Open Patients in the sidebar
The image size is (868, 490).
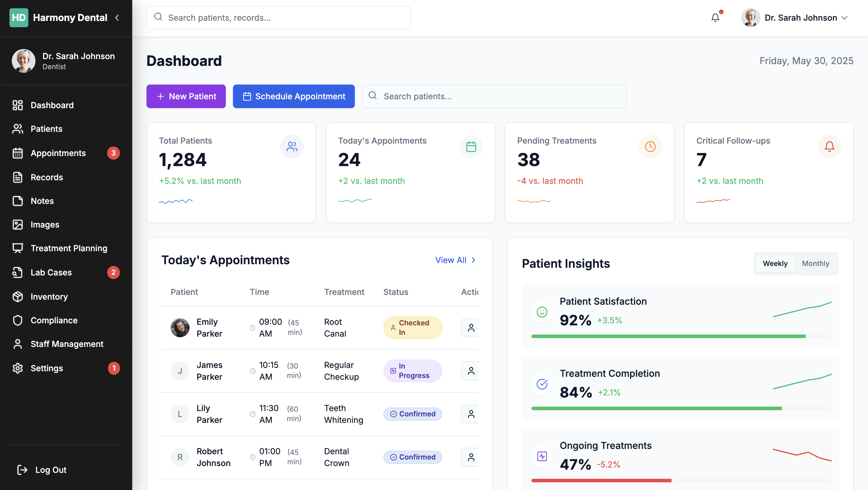66,129
